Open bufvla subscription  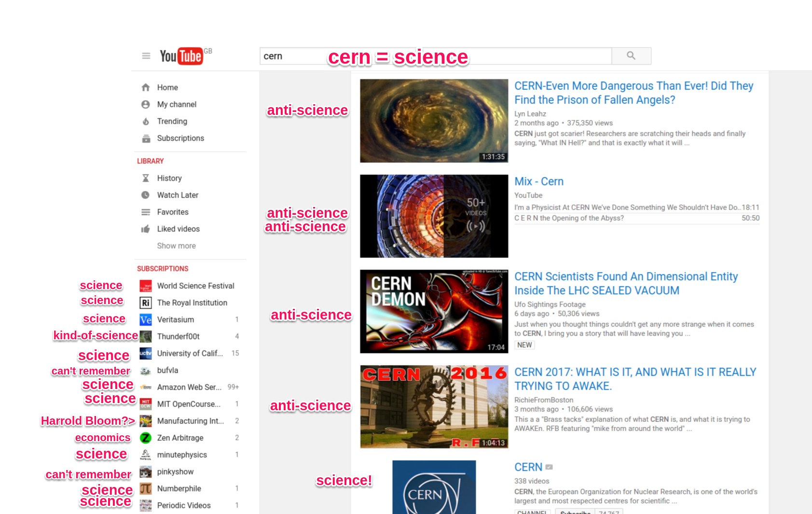[168, 370]
